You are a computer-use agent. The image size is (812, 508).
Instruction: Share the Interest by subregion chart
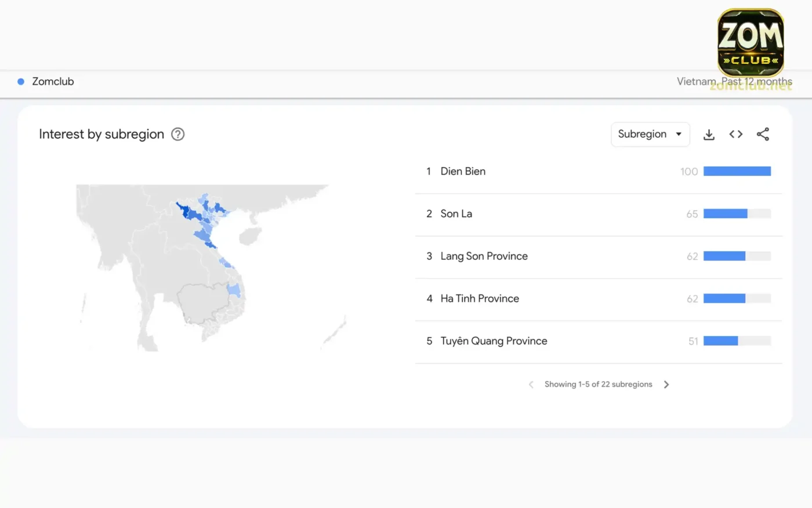pos(763,134)
